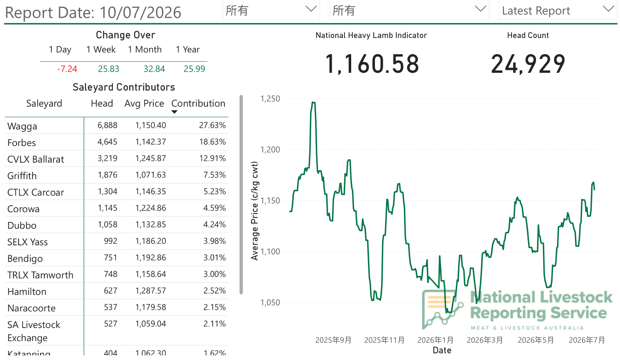Click Wagga average price 1,150.40

point(150,125)
